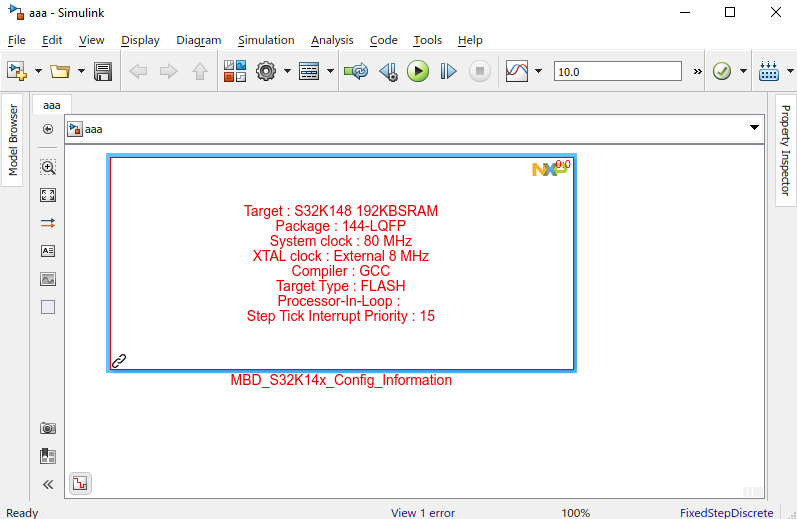
Task: Click the Stop simulation button
Action: (479, 71)
